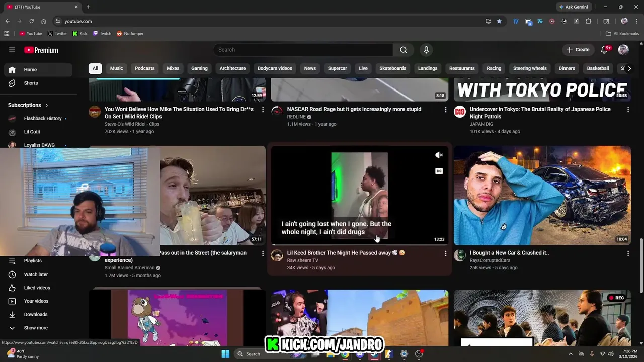Click the Lil Keed Brother video title
The image size is (644, 362).
click(346, 253)
